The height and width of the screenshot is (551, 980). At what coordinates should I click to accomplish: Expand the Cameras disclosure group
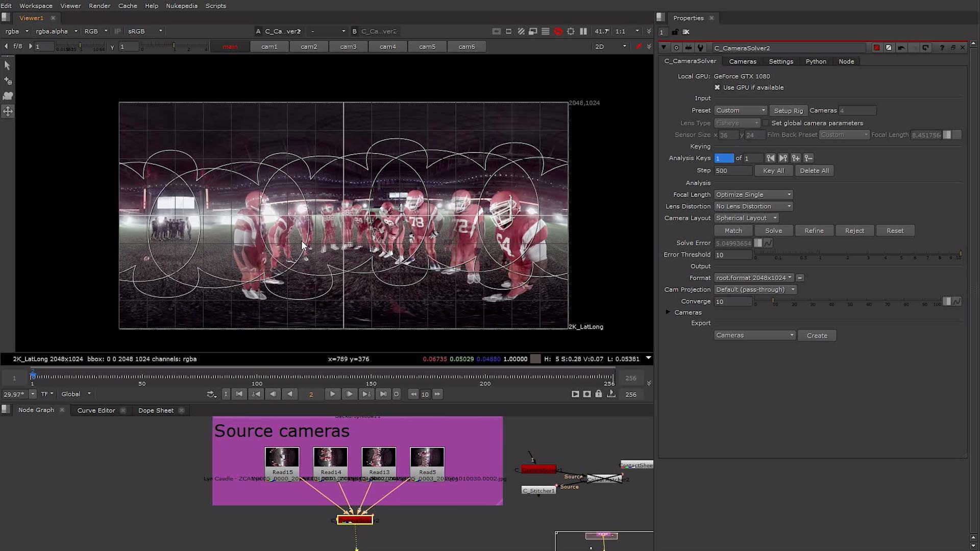(x=668, y=312)
